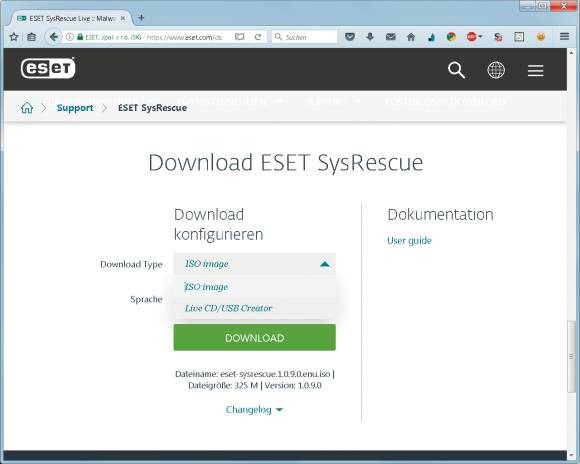This screenshot has height=464, width=580.
Task: Expand the Changelog section
Action: pos(254,410)
